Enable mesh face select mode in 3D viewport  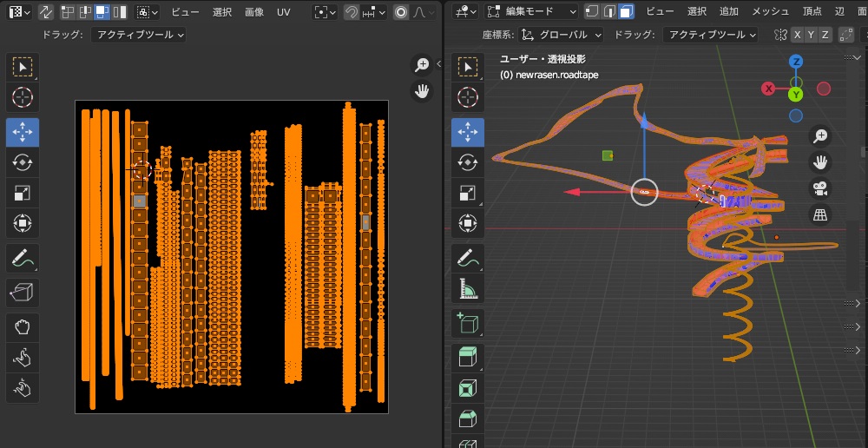[x=627, y=11]
